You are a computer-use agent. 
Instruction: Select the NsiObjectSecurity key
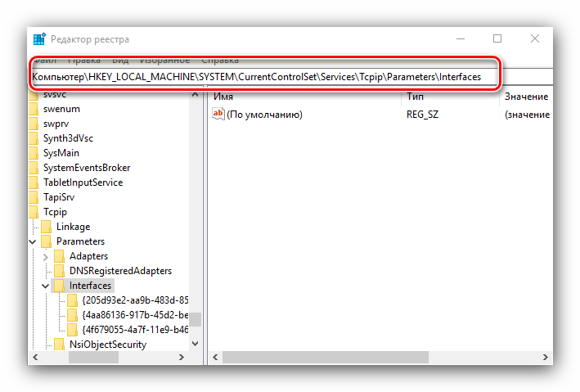(x=108, y=345)
